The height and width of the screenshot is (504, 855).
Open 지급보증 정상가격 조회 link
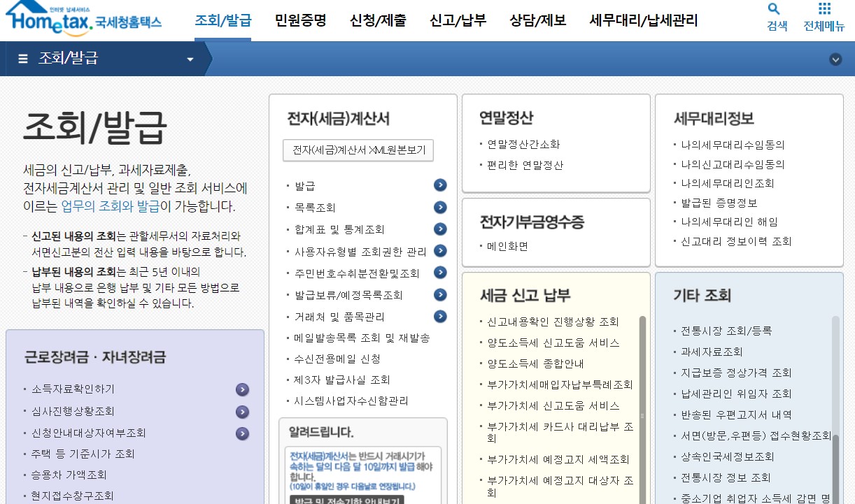(x=737, y=373)
